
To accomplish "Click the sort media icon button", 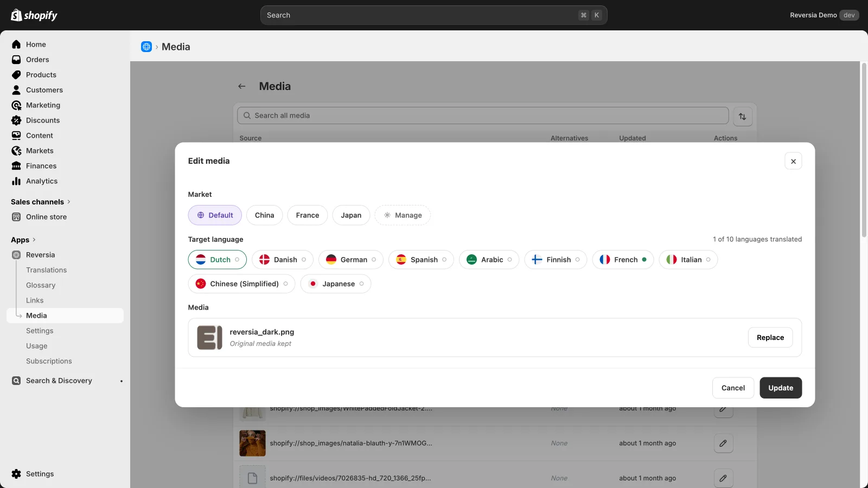I will [743, 116].
